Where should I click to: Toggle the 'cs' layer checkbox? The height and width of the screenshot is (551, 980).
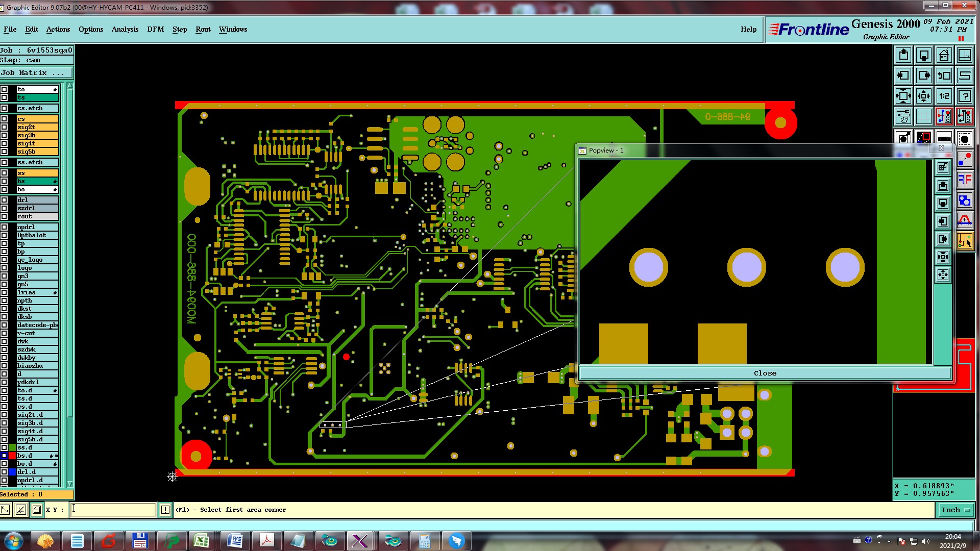click(x=4, y=119)
